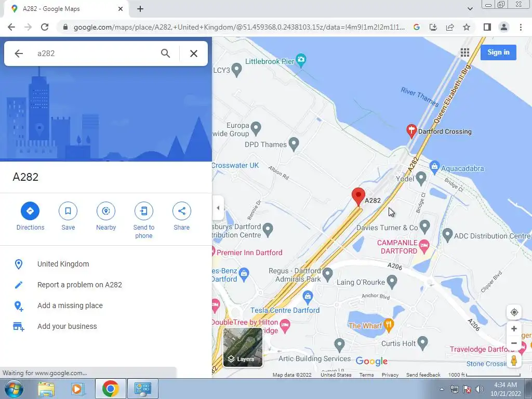
Task: Open The Wharf restaurant marker
Action: click(x=389, y=325)
